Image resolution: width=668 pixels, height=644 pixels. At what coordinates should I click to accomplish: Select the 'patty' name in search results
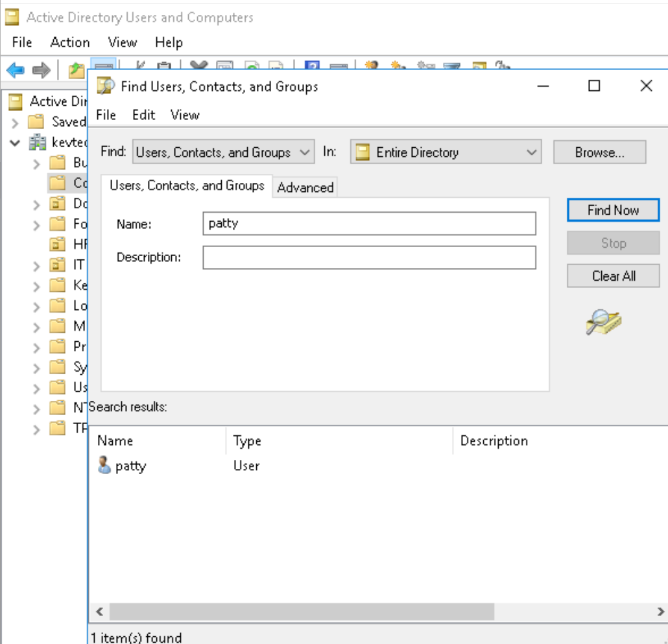tap(130, 466)
